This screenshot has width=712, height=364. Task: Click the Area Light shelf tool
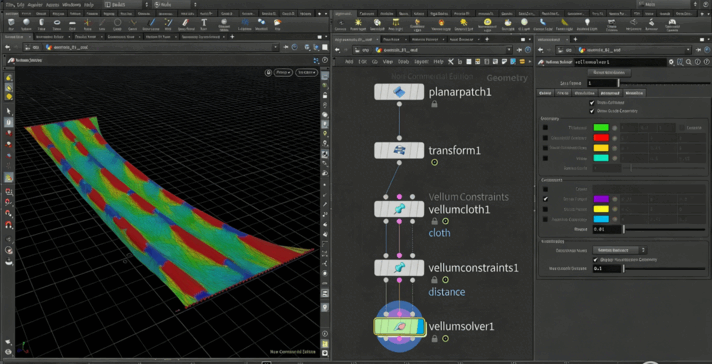[x=396, y=24]
